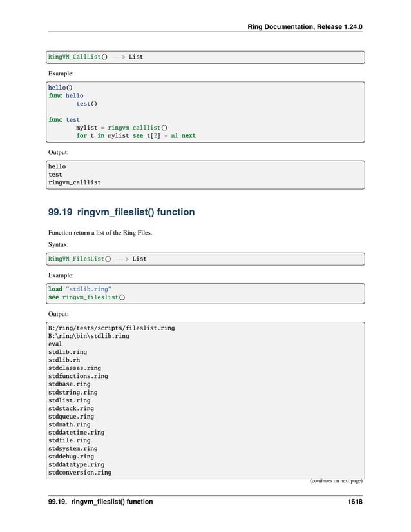Image resolution: width=411 pixels, height=532 pixels.
Task: Click the 'stdqueue.ring' output line
Action: pos(71,417)
